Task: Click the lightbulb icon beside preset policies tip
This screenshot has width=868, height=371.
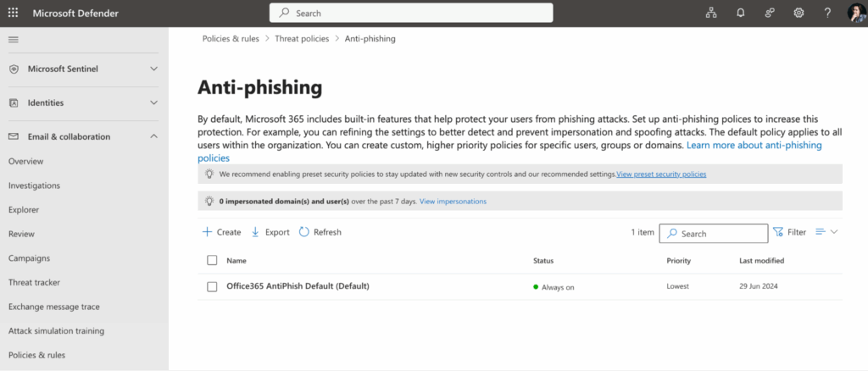Action: tap(209, 174)
